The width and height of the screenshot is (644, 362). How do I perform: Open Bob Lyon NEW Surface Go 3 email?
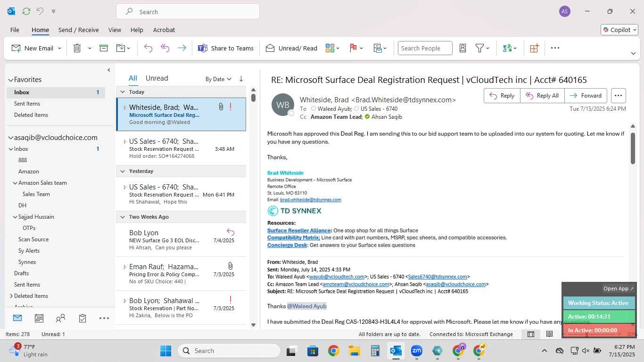click(181, 240)
